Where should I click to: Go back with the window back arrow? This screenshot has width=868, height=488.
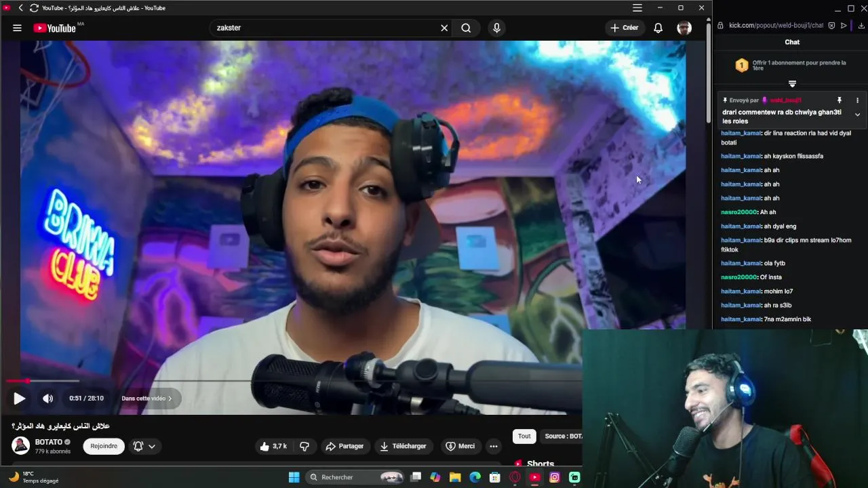click(x=20, y=8)
